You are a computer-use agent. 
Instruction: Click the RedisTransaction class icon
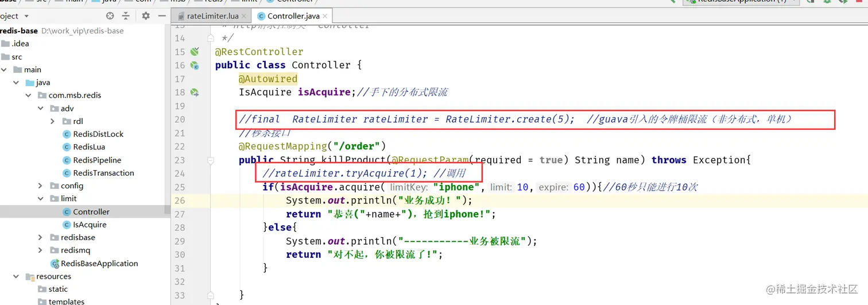click(67, 173)
